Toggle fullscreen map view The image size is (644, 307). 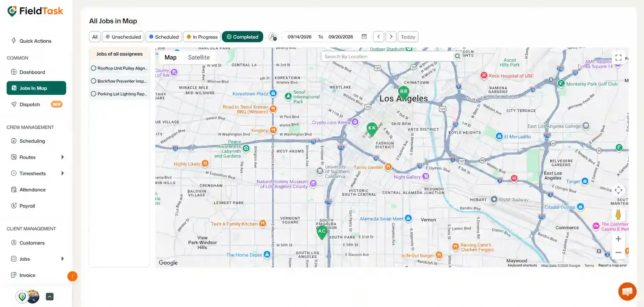coord(618,57)
